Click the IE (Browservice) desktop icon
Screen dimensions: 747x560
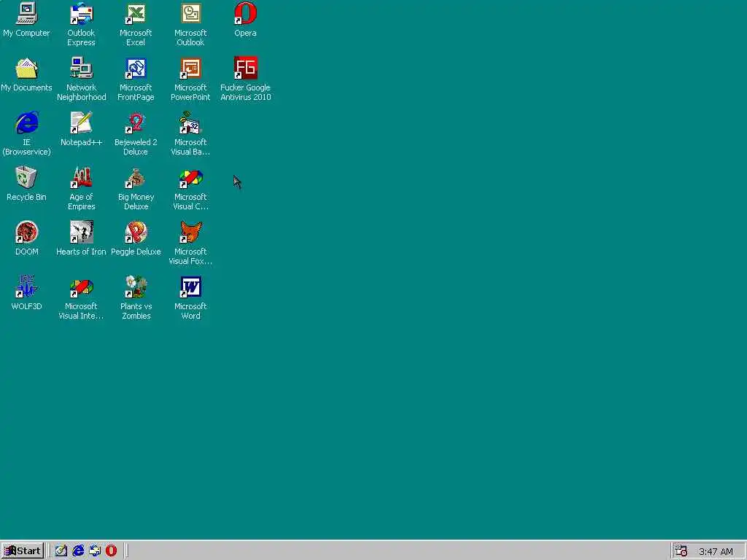(x=26, y=134)
